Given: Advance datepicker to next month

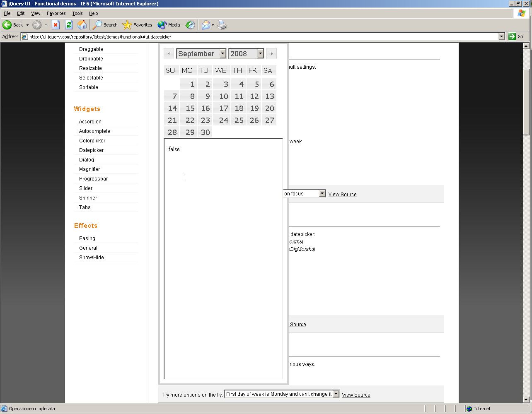Looking at the screenshot, I should (271, 53).
